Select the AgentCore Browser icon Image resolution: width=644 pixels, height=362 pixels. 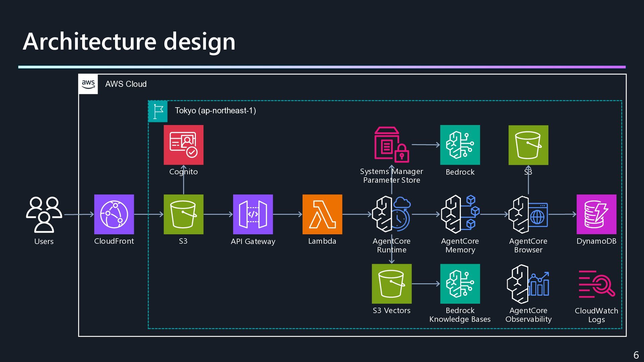point(528,214)
